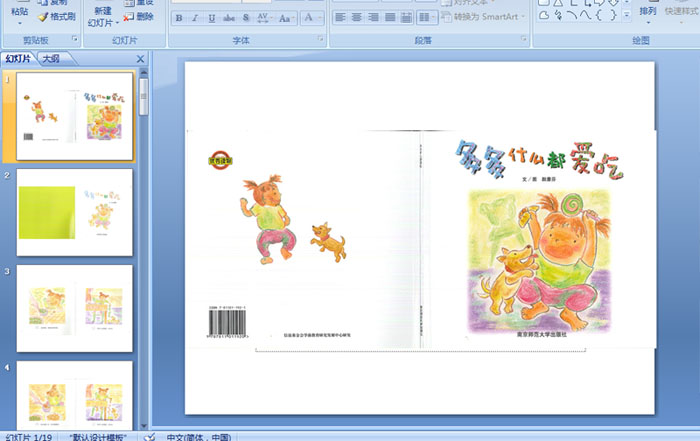
Task: Open the Columns dropdown arrow
Action: pyautogui.click(x=434, y=18)
